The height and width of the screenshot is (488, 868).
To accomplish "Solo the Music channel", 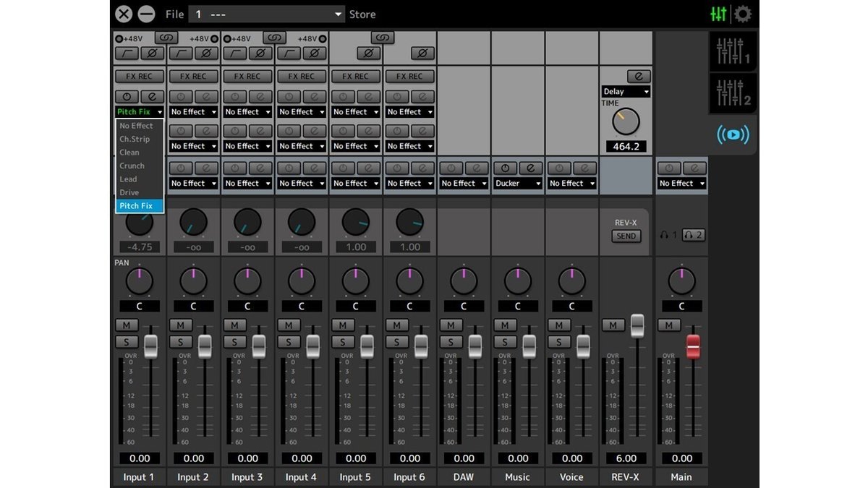I will pyautogui.click(x=505, y=342).
